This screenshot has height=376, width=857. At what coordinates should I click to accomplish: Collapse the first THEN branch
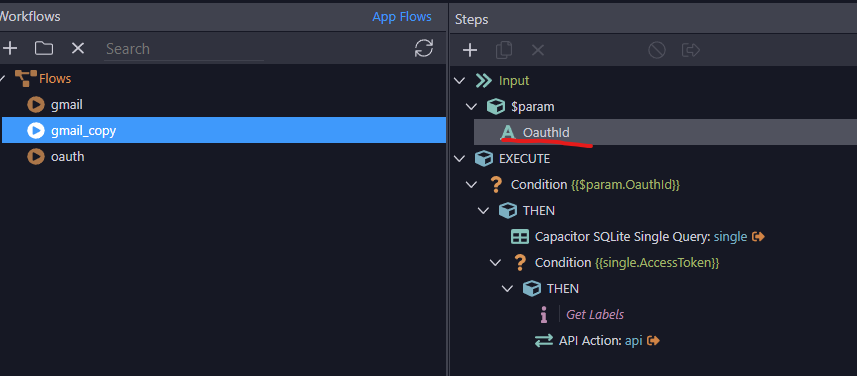coord(483,210)
